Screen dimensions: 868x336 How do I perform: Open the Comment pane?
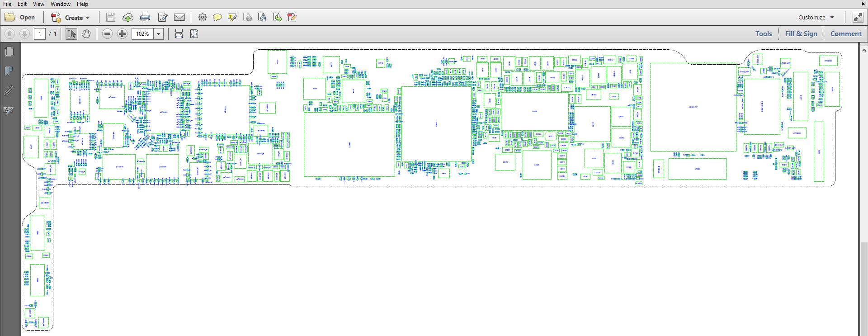[846, 34]
